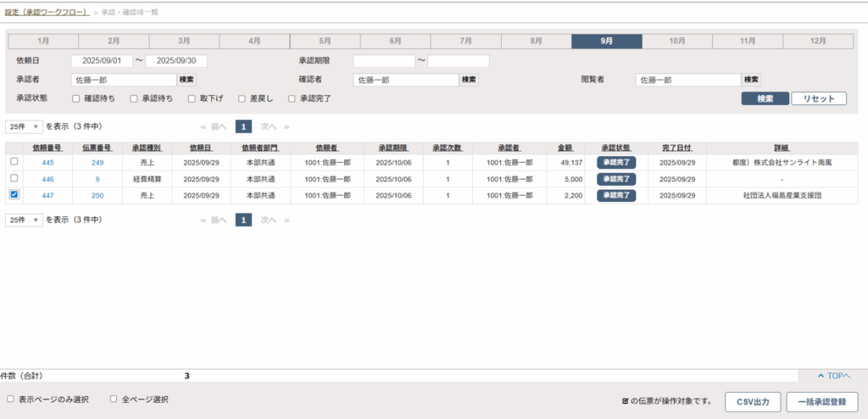This screenshot has width=868, height=419.
Task: Open the top 25件 display count dropdown
Action: tap(25, 126)
